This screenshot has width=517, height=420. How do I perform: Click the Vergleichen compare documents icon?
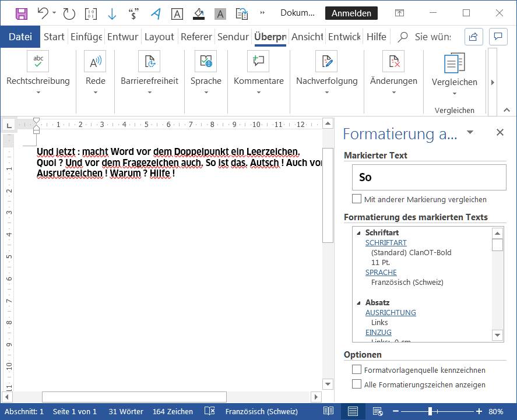tap(455, 62)
